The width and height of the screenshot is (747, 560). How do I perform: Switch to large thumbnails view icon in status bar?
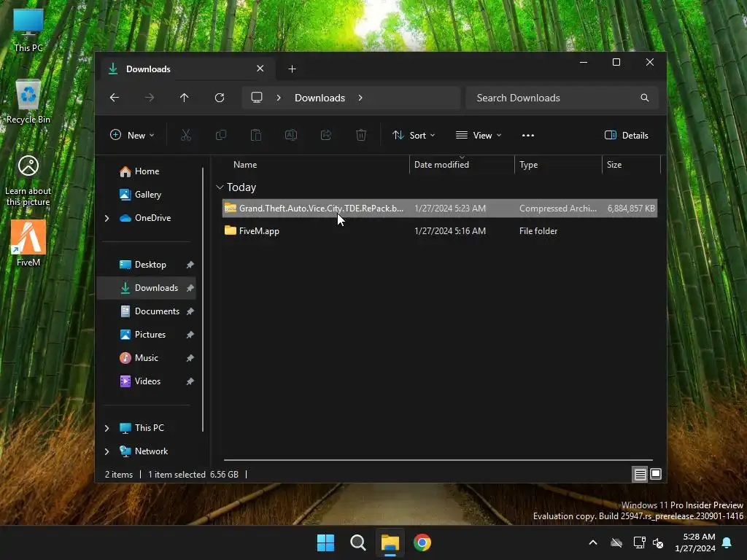pos(656,474)
